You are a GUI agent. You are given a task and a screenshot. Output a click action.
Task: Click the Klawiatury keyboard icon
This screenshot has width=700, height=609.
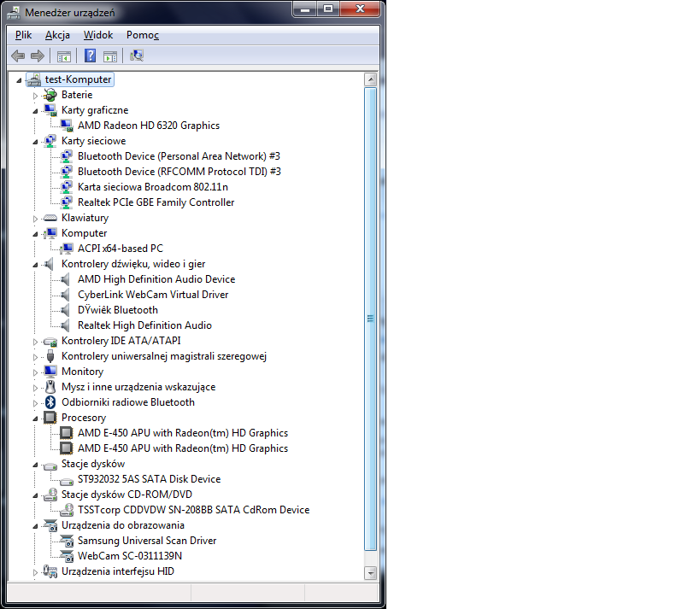click(50, 218)
